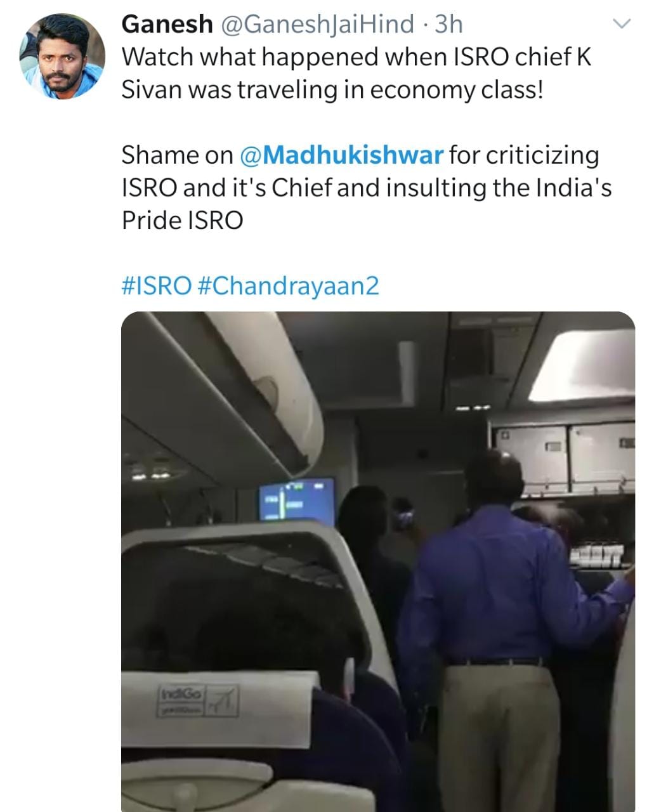The width and height of the screenshot is (654, 812).
Task: Visit the @GaneshJaiHind handle
Action: 317,24
